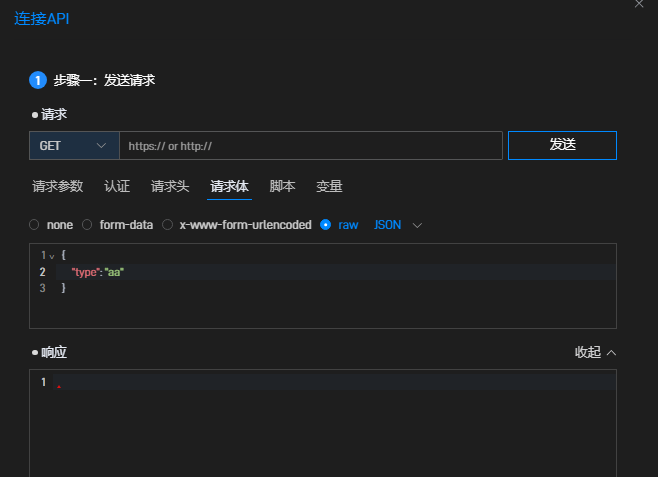Select the form-data radio option
Viewport: 658px width, 477px height.
(x=87, y=225)
